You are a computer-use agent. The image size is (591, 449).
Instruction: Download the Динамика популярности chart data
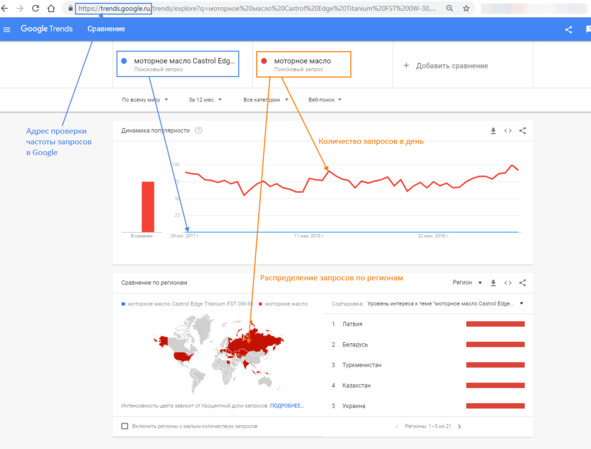pos(493,131)
